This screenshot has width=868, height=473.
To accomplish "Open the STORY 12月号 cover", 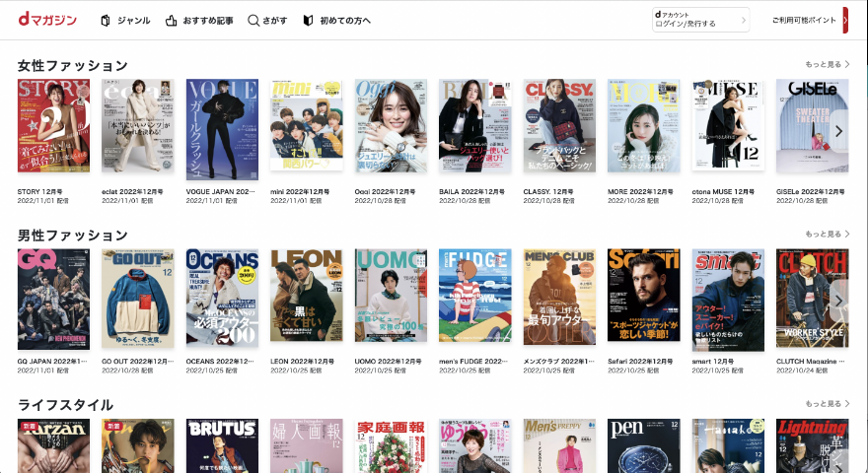I will coord(53,125).
